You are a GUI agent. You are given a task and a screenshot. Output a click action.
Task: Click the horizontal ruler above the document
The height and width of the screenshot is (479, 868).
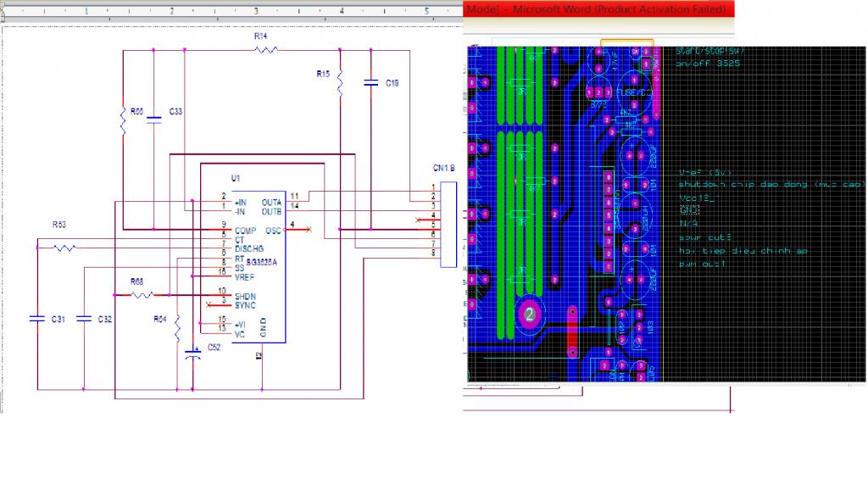tap(232, 11)
